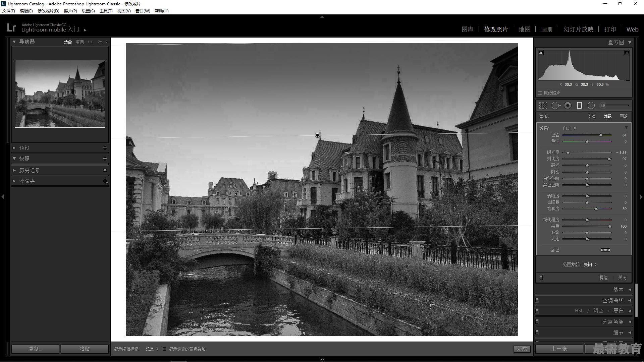
Task: Collapse effect sliders with disclosure triangle
Action: coord(626,128)
